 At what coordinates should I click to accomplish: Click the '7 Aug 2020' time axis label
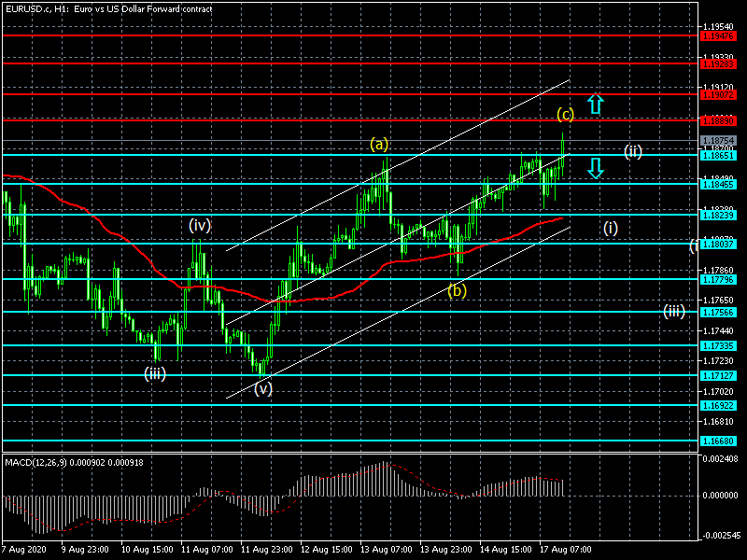coord(24,549)
